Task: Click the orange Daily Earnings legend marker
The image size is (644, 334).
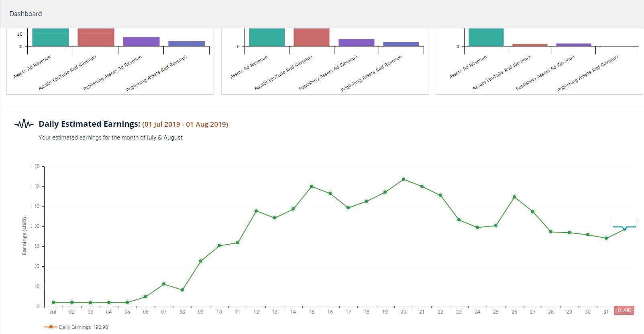Action: click(51, 327)
